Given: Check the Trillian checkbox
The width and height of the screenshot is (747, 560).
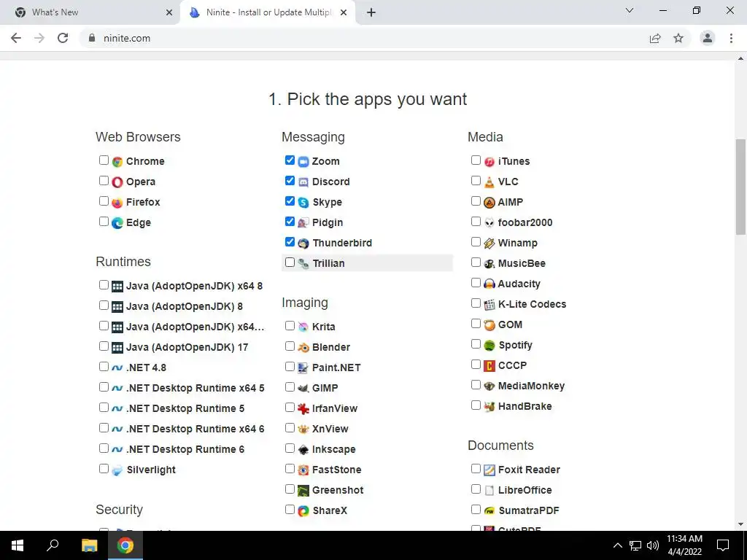Looking at the screenshot, I should pyautogui.click(x=290, y=262).
